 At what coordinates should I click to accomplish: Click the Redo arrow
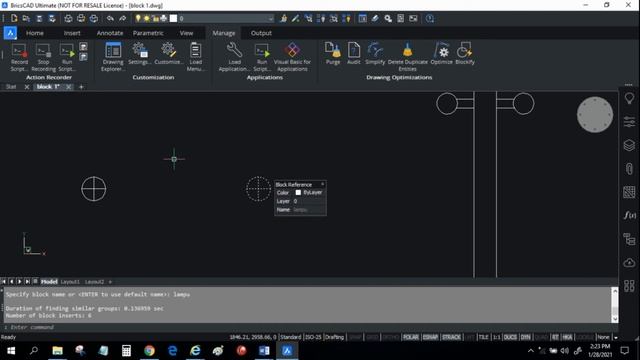(122, 18)
